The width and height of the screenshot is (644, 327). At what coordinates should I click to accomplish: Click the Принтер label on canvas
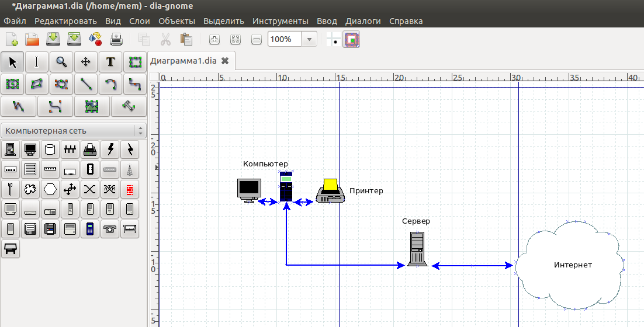tap(366, 191)
